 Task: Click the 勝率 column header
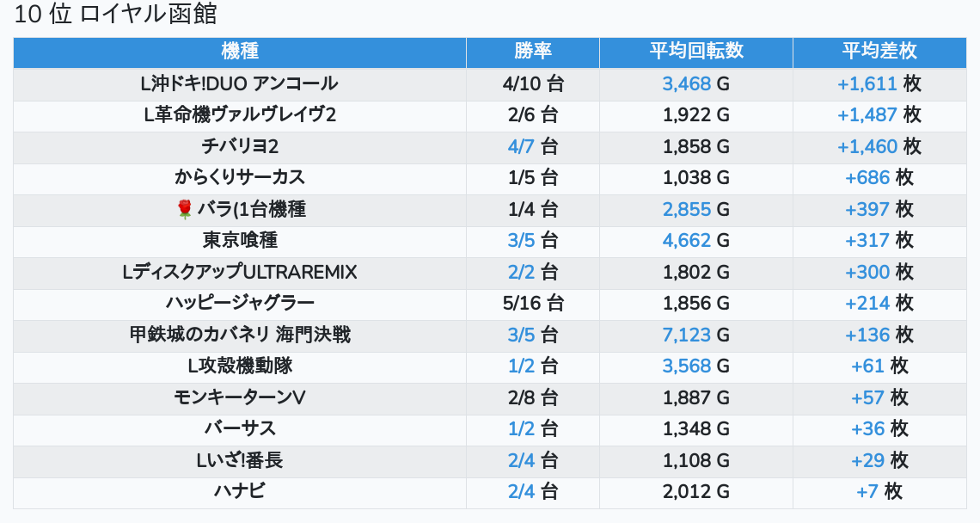533,52
